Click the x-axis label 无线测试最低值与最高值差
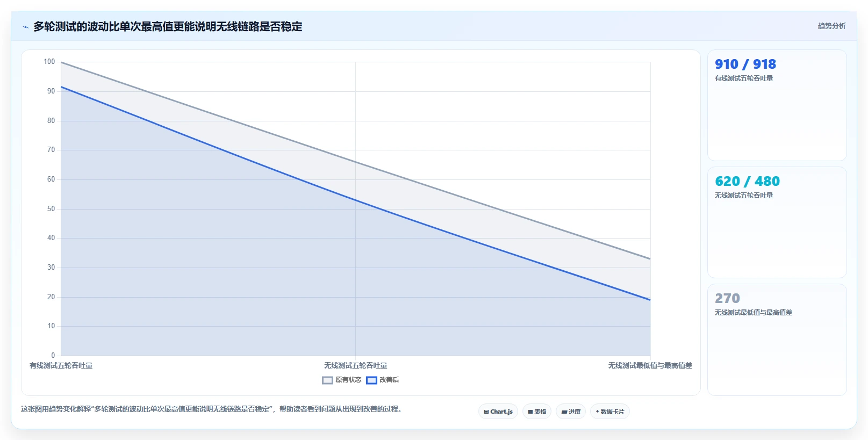The height and width of the screenshot is (440, 868). pos(650,365)
